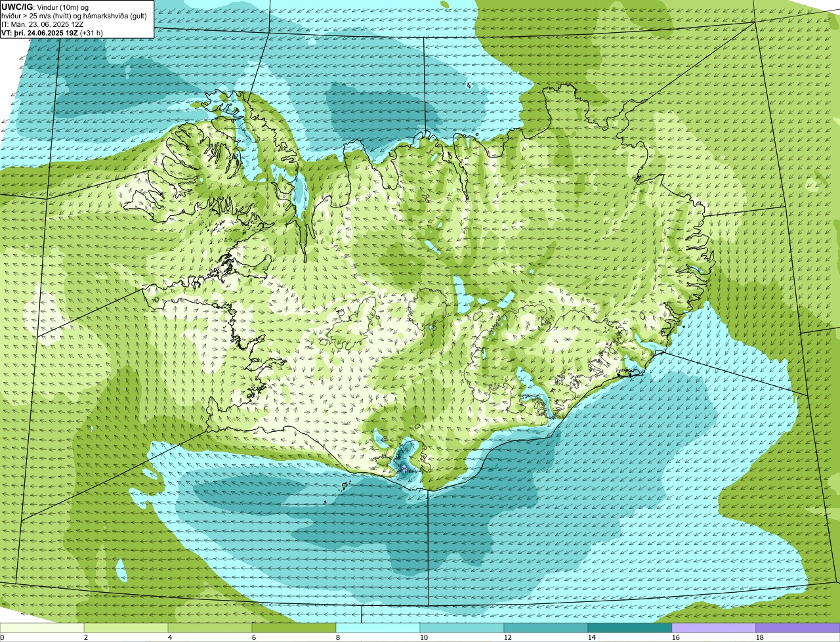Click the legend tick label '16'

tap(676, 637)
